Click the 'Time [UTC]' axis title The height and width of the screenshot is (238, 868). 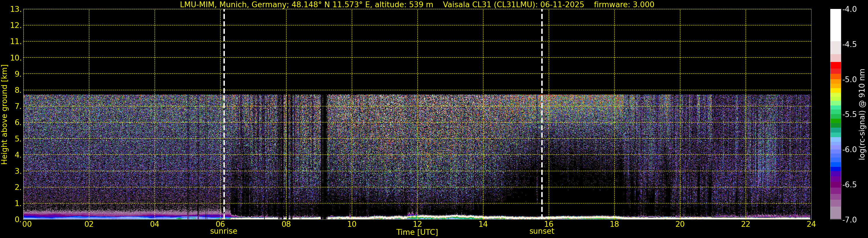pyautogui.click(x=417, y=232)
